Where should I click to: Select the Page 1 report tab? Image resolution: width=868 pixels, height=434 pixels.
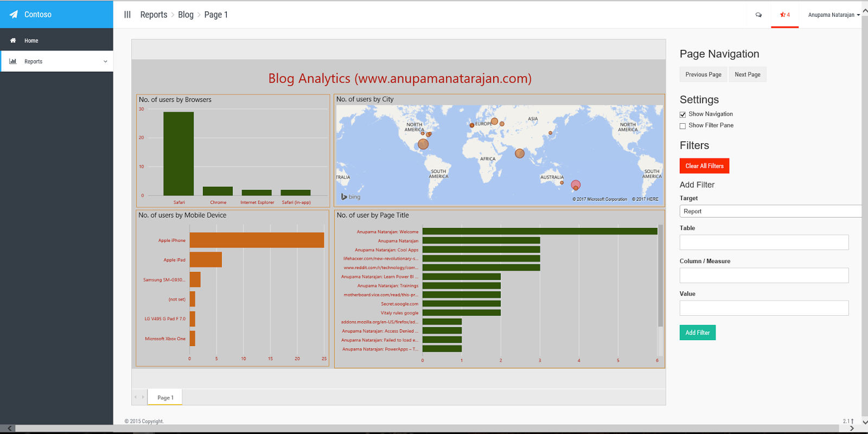pos(165,397)
